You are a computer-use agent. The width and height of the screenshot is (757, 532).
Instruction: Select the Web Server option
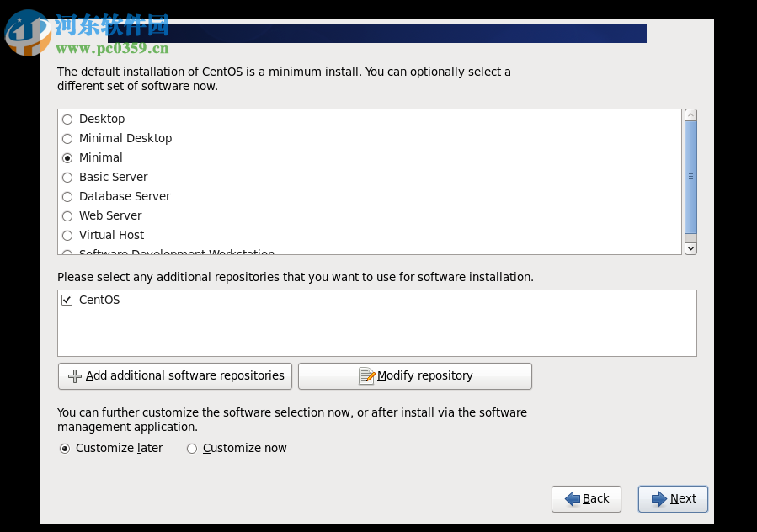point(67,215)
